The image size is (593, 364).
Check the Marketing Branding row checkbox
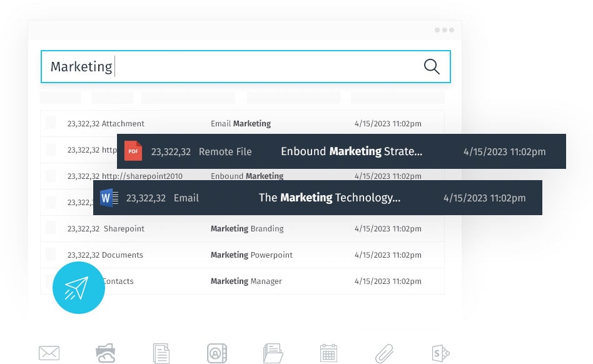51,228
